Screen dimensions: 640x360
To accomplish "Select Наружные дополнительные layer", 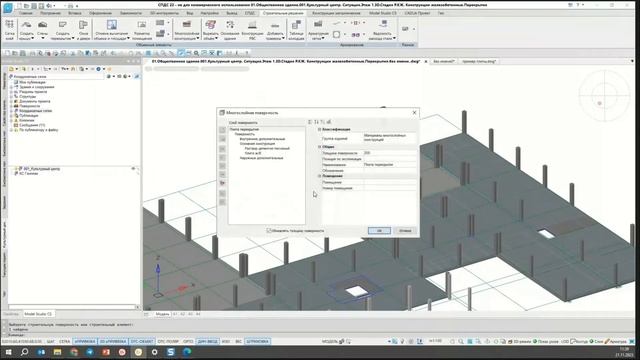I will (261, 158).
